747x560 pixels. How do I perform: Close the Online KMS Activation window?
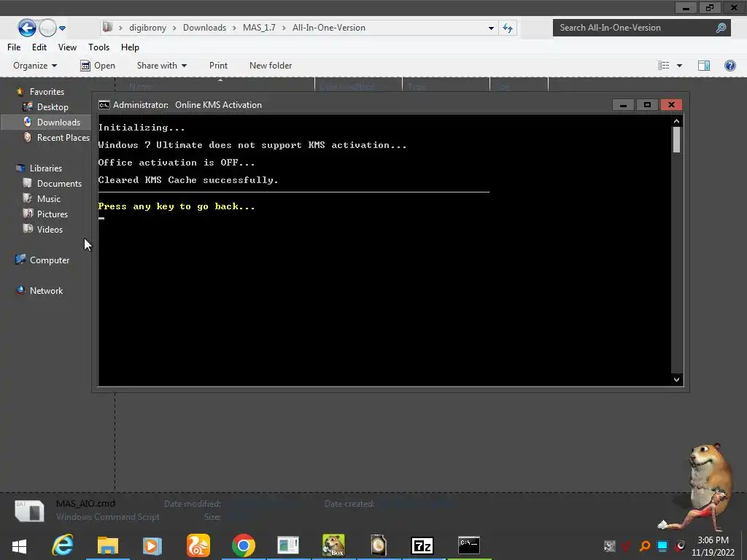pos(671,105)
